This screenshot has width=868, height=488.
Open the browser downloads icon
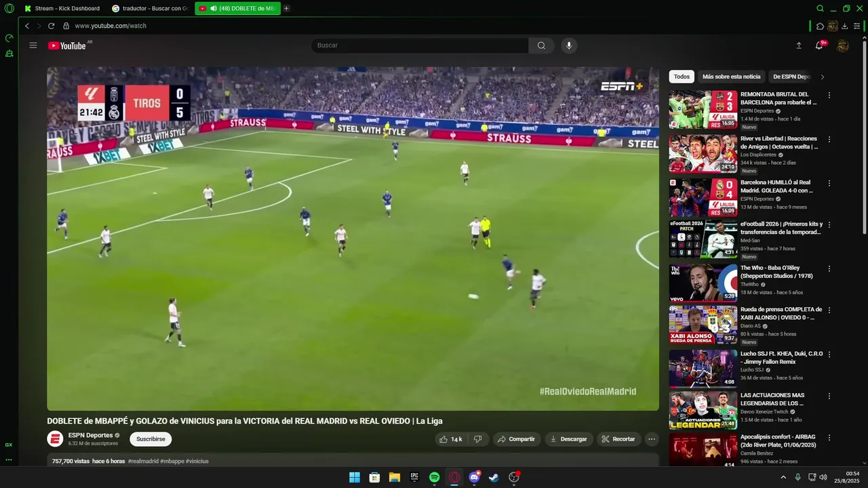click(845, 26)
